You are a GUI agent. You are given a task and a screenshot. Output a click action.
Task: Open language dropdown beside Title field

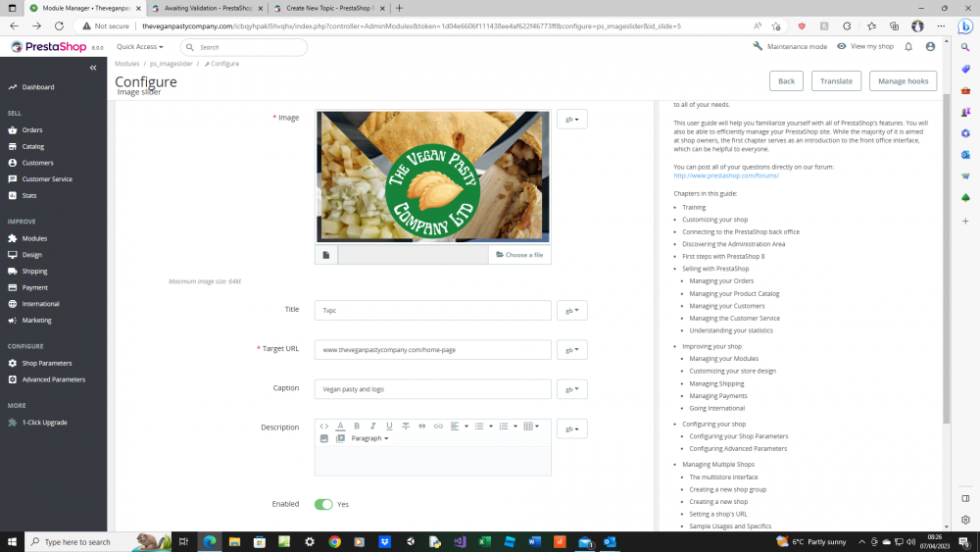tap(572, 311)
